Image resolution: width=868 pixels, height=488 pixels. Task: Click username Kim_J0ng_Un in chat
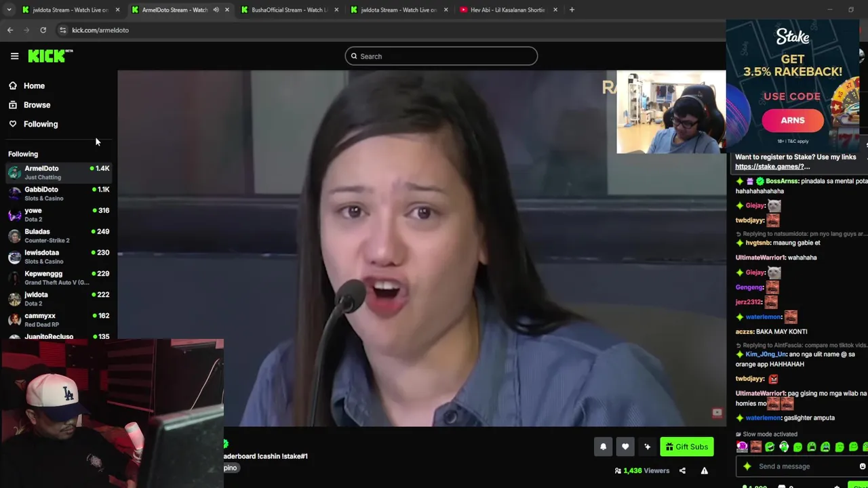(766, 354)
